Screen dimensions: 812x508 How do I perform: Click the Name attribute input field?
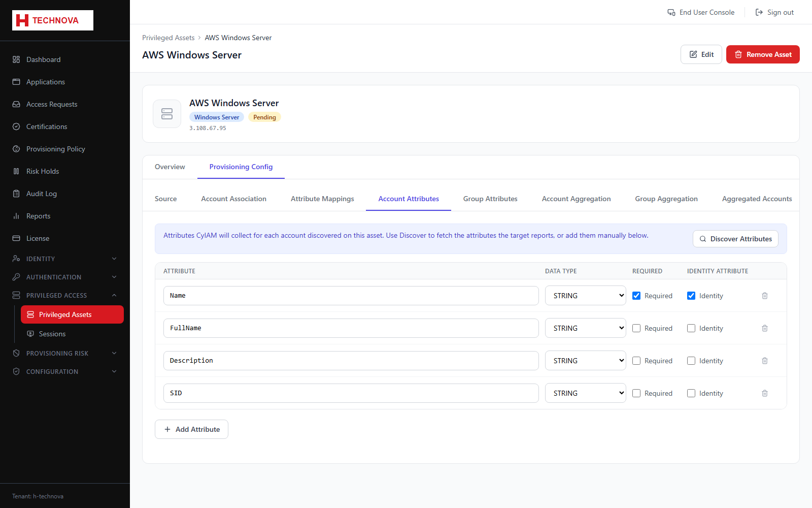pos(351,296)
